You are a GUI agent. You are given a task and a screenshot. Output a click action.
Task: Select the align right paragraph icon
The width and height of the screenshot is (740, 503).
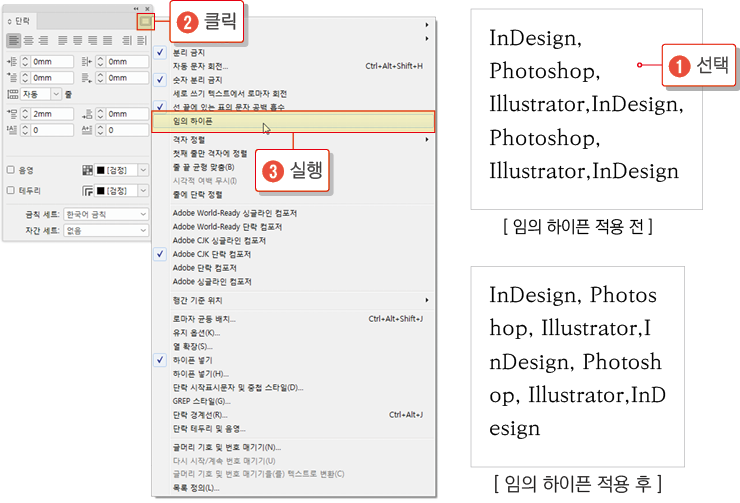pos(43,41)
